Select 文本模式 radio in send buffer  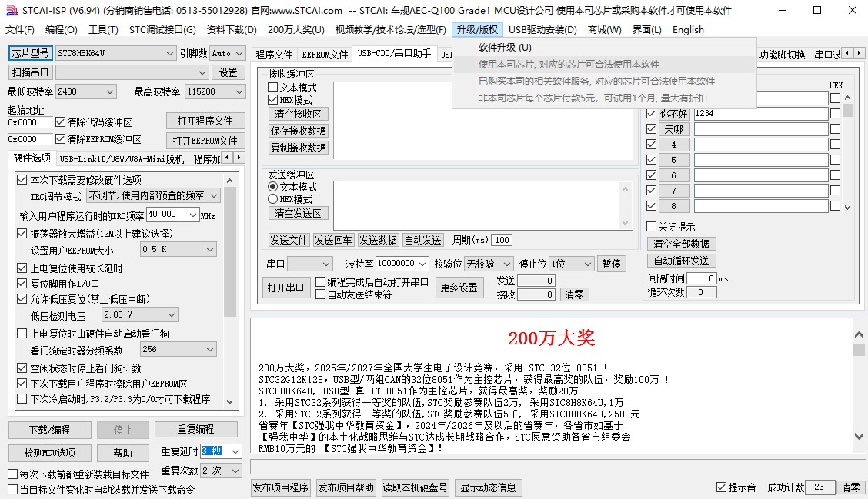tap(272, 186)
